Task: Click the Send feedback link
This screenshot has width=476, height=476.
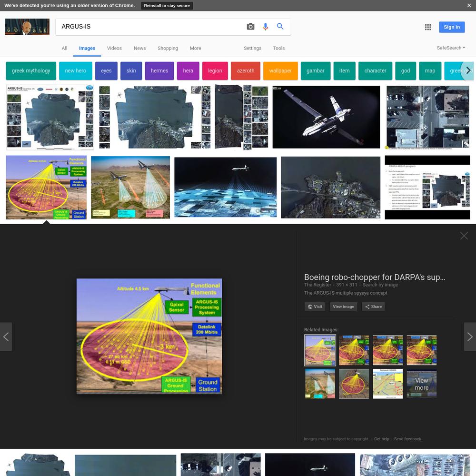Action: click(x=407, y=439)
